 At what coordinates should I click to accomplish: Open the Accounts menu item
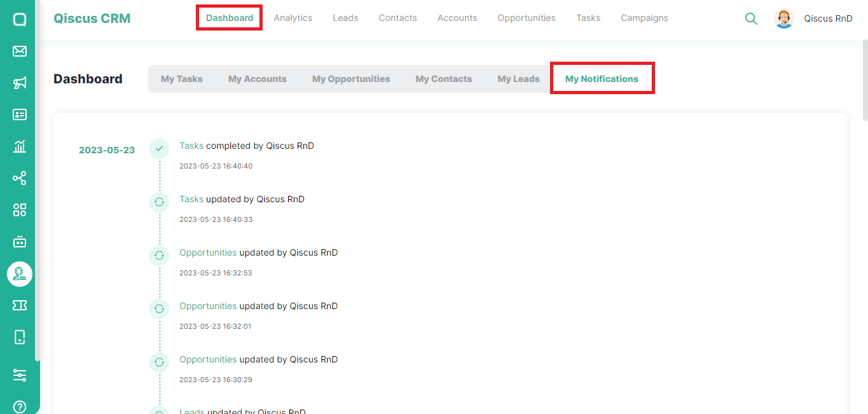pyautogui.click(x=457, y=18)
